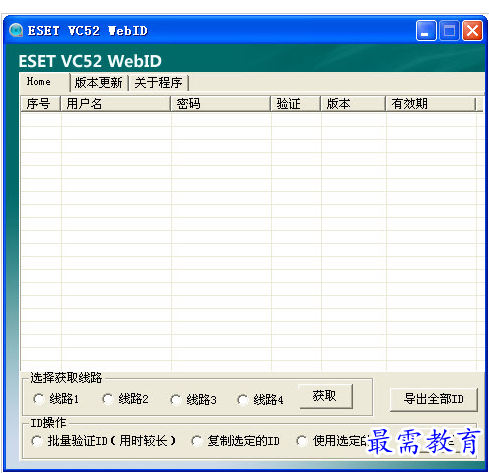Select 批量验证ID（用时较长）option
The image size is (489, 473).
[x=37, y=441]
